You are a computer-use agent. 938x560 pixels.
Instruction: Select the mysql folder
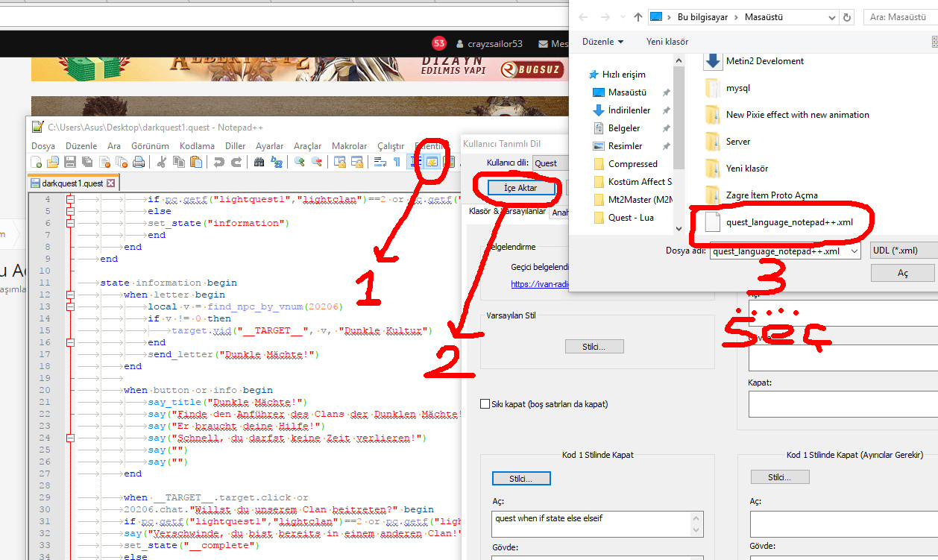point(728,88)
